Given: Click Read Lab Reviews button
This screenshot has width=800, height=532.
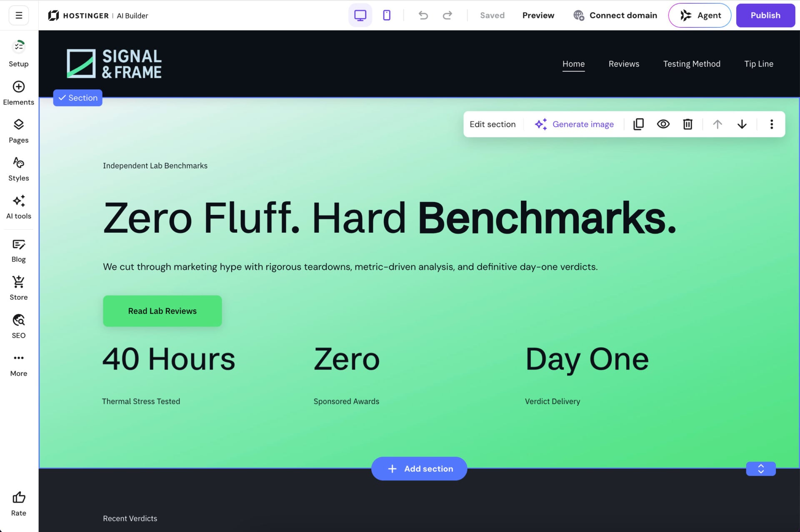Looking at the screenshot, I should coord(162,311).
